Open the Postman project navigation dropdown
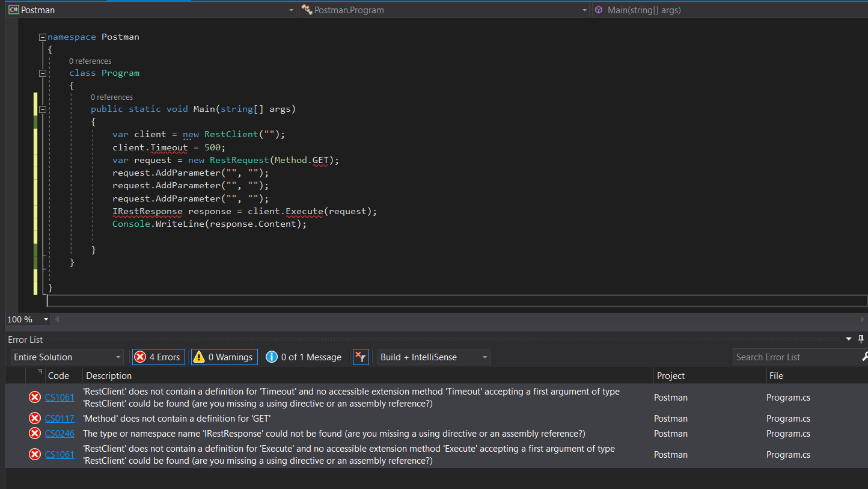The width and height of the screenshot is (868, 489). coord(292,10)
